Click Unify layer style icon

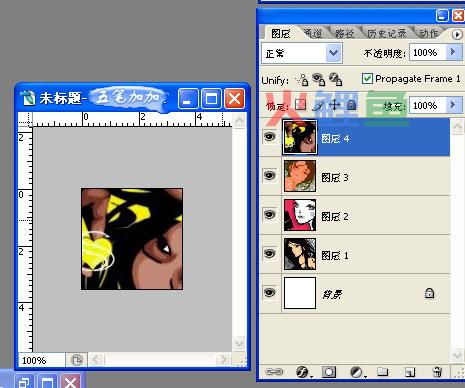point(335,79)
